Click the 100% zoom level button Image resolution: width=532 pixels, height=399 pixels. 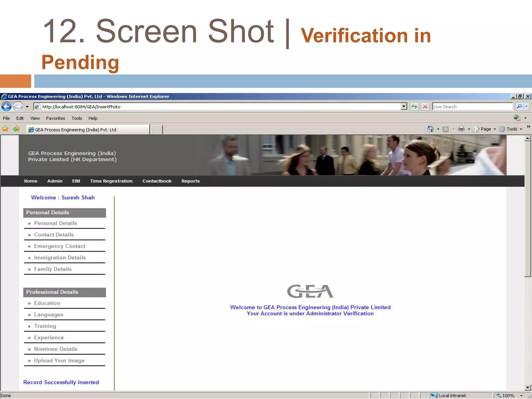click(x=506, y=395)
